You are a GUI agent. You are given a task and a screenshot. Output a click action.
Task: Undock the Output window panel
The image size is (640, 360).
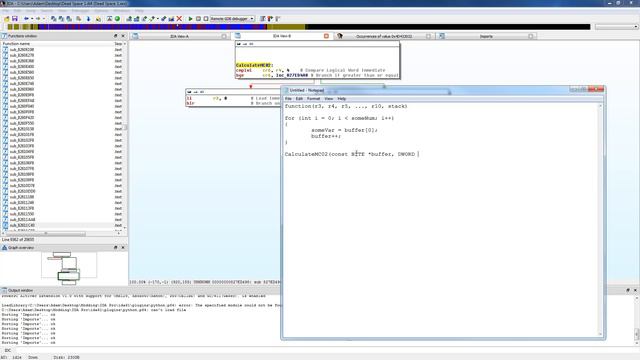[x=628, y=290]
